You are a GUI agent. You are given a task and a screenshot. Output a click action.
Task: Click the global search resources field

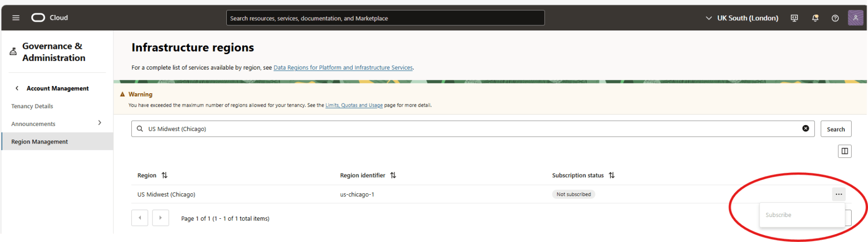click(x=385, y=18)
